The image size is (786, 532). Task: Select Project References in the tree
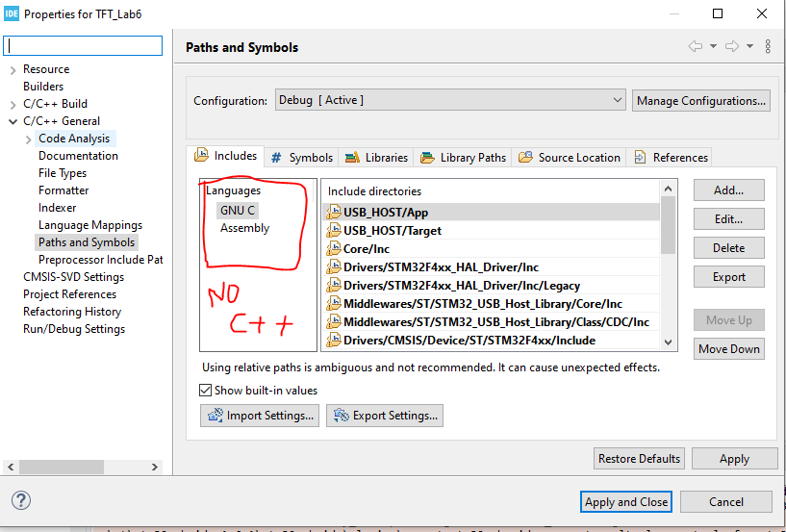point(69,293)
